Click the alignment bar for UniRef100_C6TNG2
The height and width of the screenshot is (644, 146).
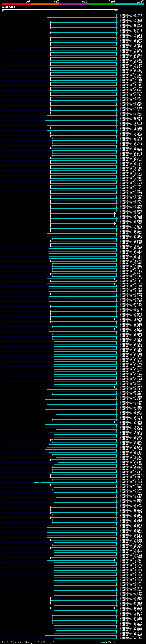pos(82,15)
